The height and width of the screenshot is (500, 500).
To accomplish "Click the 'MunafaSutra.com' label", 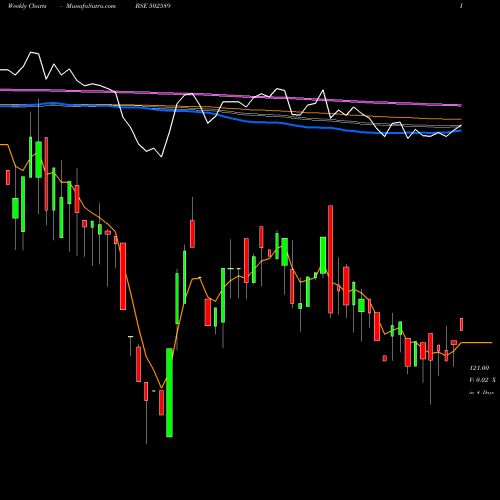I will 91,6.
